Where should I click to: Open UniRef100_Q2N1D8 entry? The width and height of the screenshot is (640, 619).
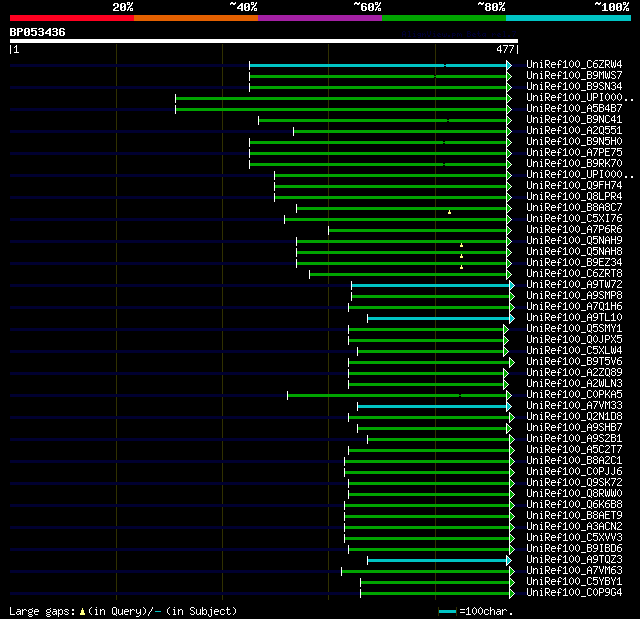point(574,417)
